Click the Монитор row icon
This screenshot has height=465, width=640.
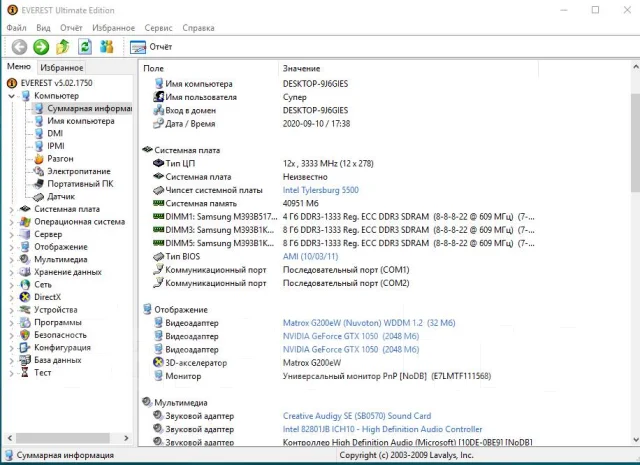point(158,376)
